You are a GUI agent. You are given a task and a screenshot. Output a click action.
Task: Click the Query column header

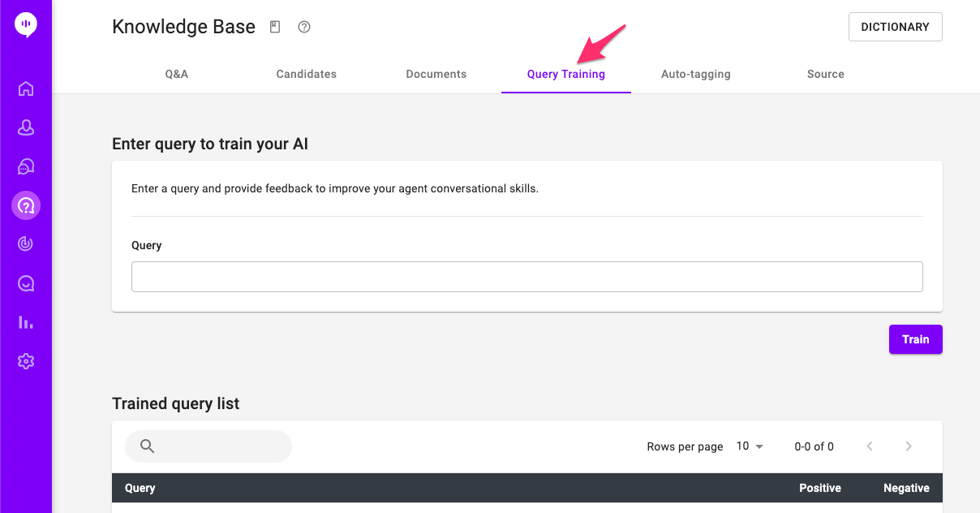tap(140, 488)
